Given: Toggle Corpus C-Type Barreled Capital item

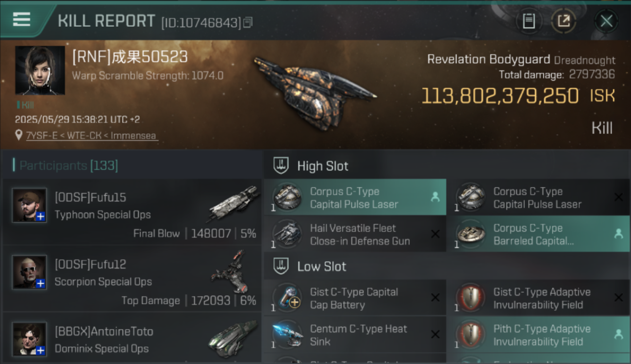Looking at the screenshot, I should 538,234.
